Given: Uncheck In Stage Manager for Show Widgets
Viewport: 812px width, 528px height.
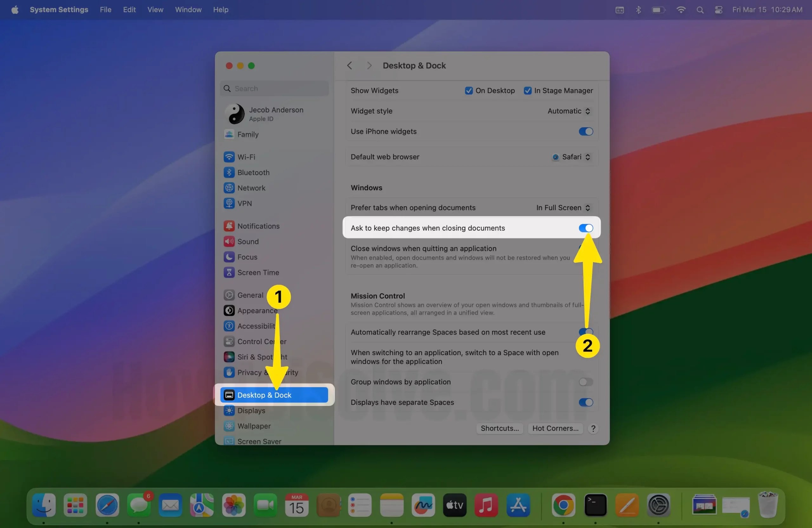Looking at the screenshot, I should click(x=527, y=90).
